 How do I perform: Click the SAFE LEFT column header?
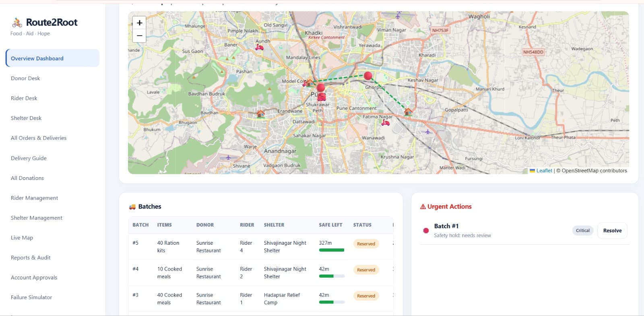click(x=330, y=225)
